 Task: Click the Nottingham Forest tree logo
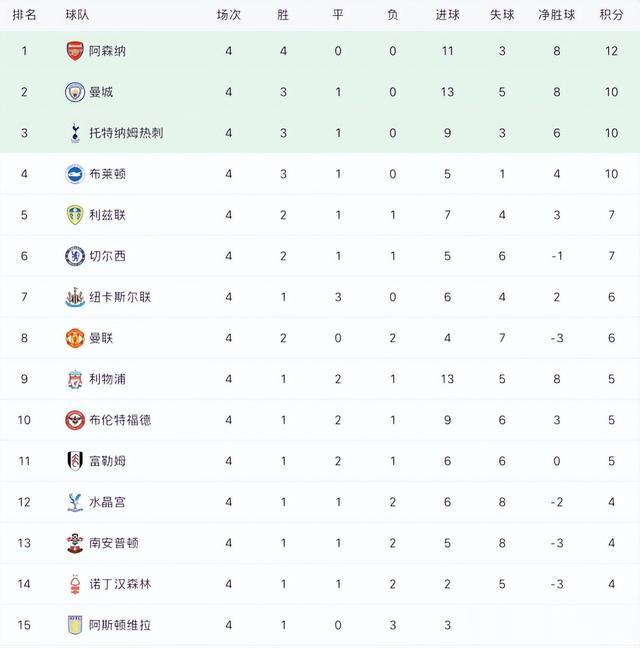tap(75, 584)
